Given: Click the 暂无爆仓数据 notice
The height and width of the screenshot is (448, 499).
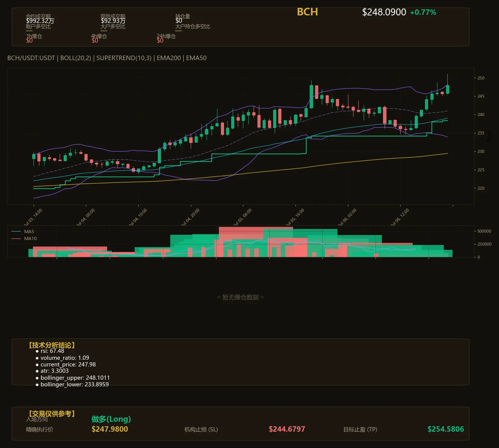Looking at the screenshot, I should pos(241,297).
